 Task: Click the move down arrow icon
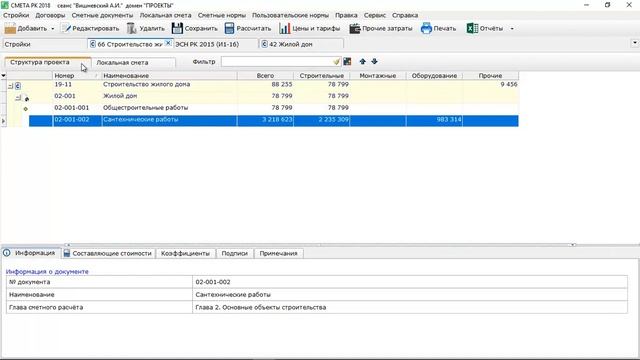tap(374, 62)
